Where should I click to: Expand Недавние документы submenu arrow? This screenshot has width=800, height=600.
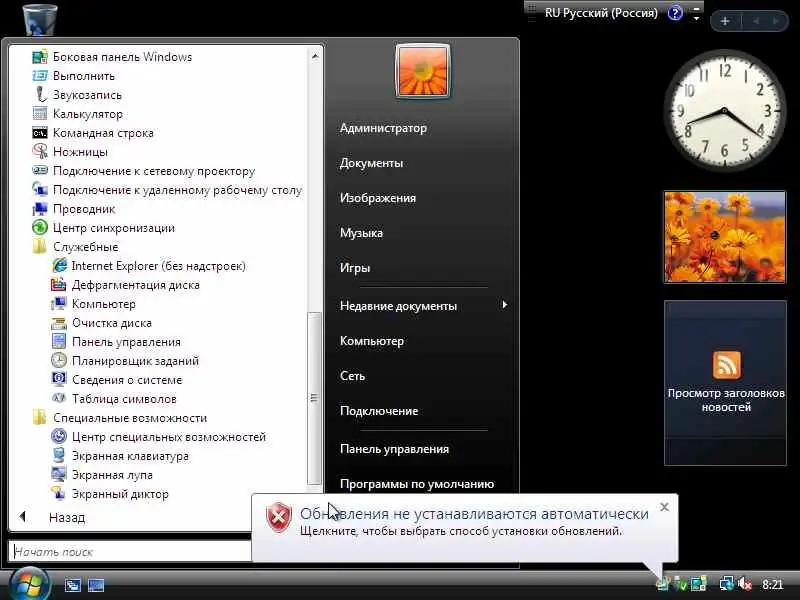[x=505, y=305]
